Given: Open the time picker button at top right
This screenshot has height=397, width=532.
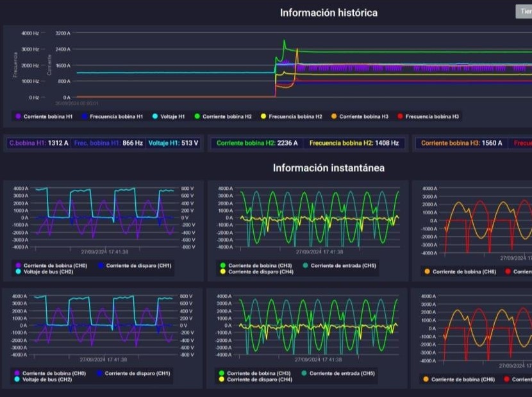Looking at the screenshot, I should pyautogui.click(x=524, y=12).
